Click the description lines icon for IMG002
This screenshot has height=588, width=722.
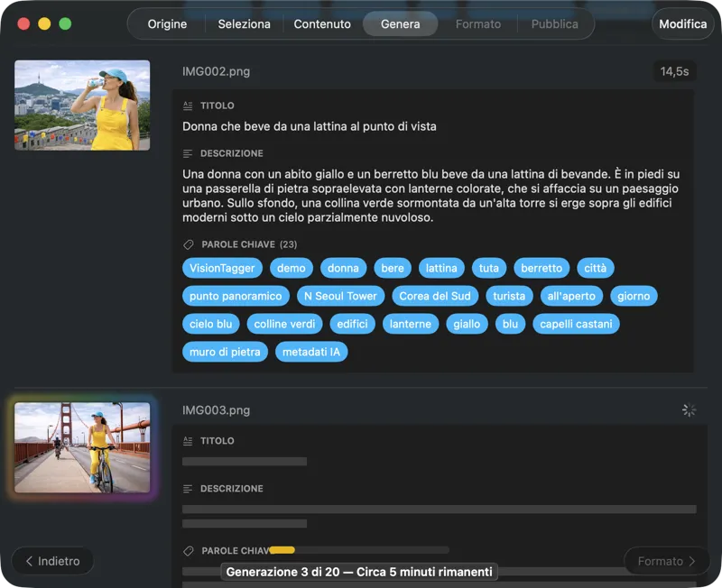click(188, 153)
